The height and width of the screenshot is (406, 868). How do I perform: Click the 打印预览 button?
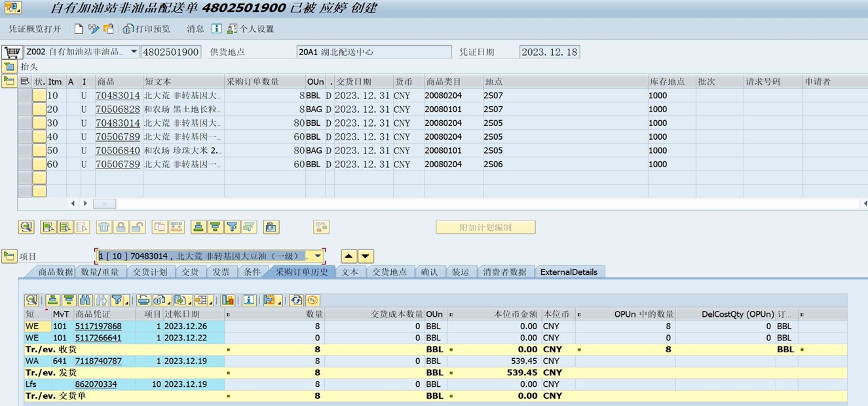coord(147,29)
